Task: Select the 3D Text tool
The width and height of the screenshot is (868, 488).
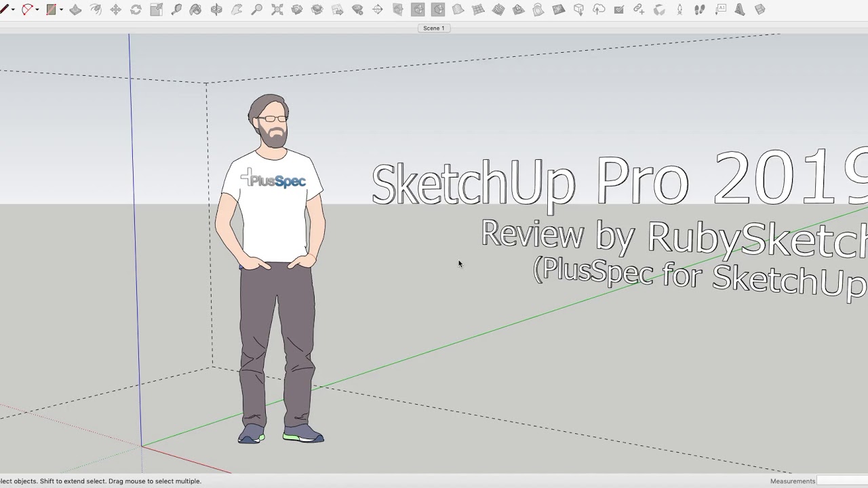Action: click(x=740, y=9)
